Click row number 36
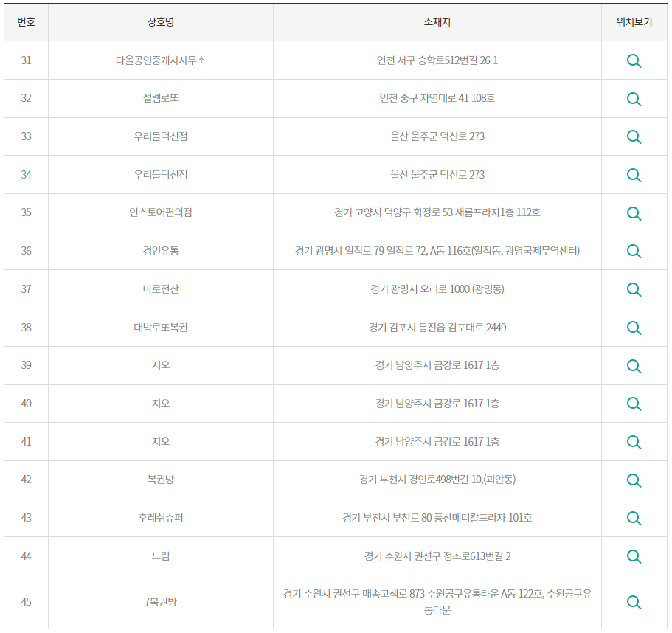The width and height of the screenshot is (672, 633). [x=26, y=251]
